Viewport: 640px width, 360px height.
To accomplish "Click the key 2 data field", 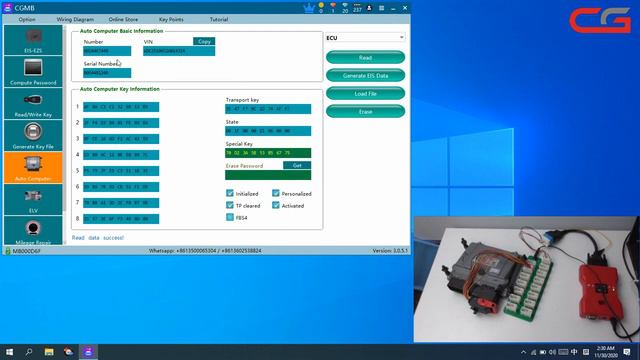I will pyautogui.click(x=121, y=123).
